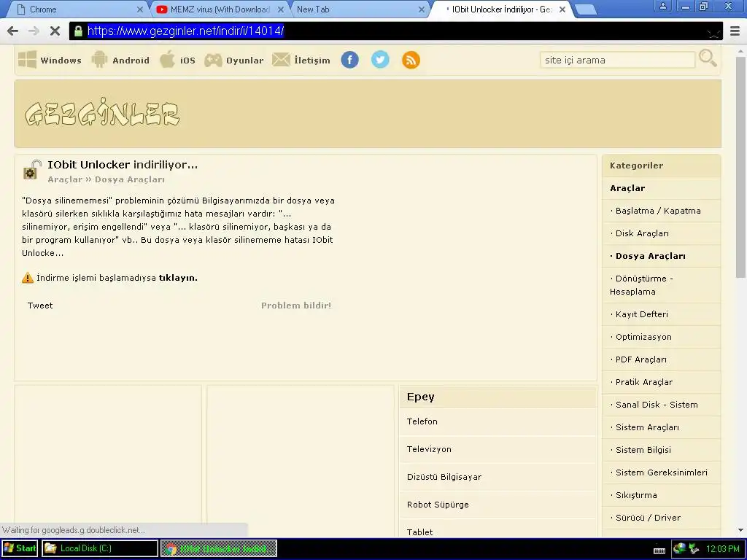Image resolution: width=747 pixels, height=560 pixels.
Task: Open the orange RSS feed icon
Action: pos(411,60)
